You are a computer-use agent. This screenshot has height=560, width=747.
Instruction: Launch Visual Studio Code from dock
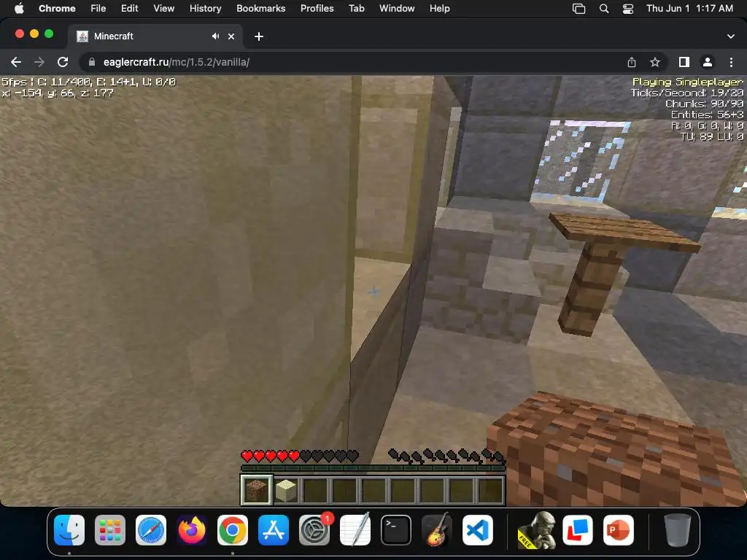477,530
